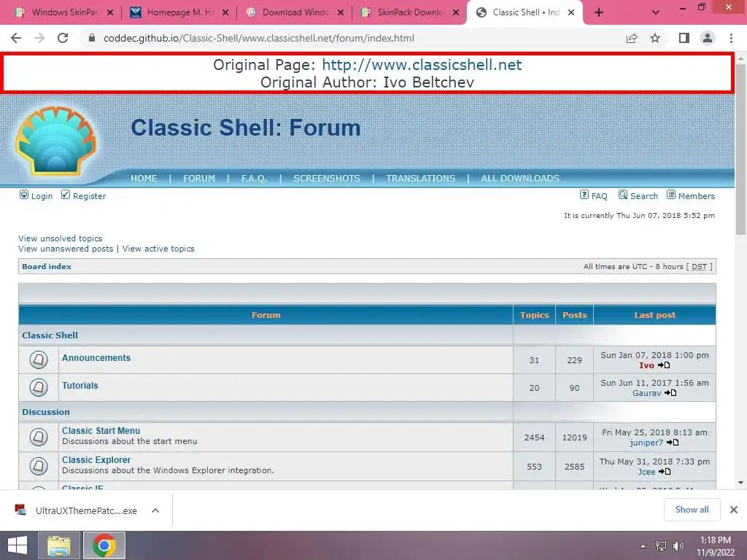This screenshot has height=560, width=747.
Task: Go back with the browser back arrow
Action: tap(16, 38)
